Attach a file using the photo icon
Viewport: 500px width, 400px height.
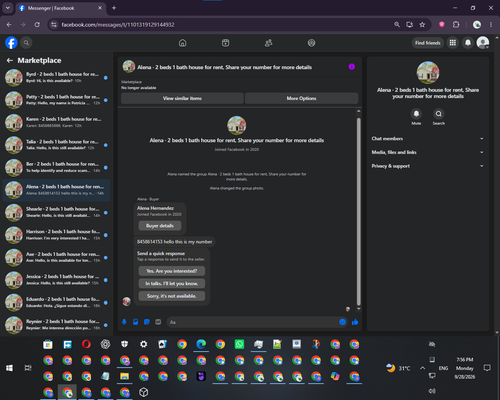tap(136, 322)
